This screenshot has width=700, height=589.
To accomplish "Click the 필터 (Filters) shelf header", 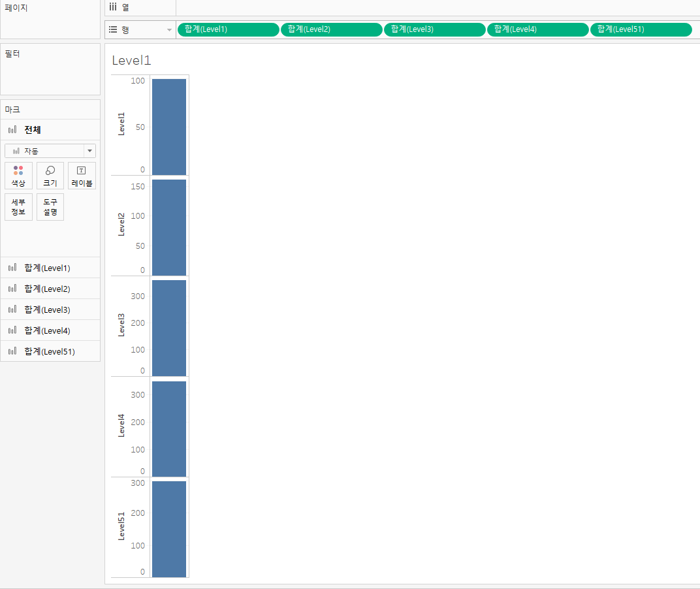I will point(12,54).
